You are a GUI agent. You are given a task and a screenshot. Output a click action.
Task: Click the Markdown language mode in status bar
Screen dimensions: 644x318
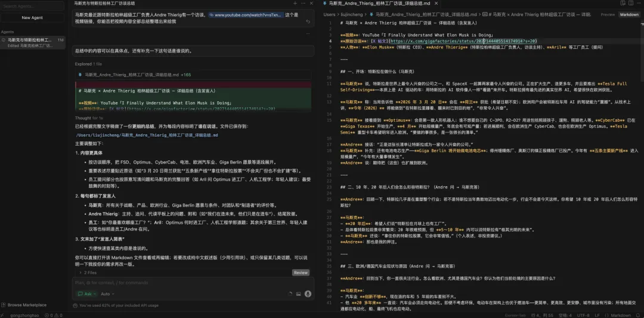click(x=620, y=315)
